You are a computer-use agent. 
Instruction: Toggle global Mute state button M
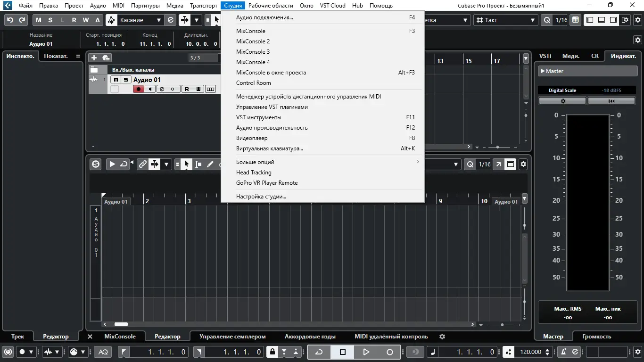pyautogui.click(x=38, y=20)
